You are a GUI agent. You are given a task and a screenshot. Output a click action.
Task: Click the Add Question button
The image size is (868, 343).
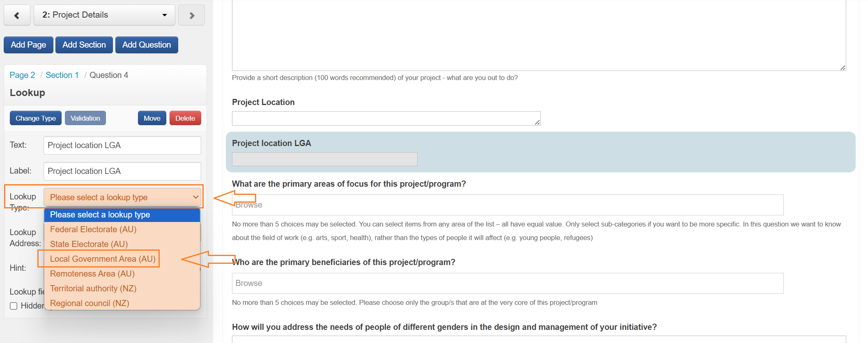point(147,45)
